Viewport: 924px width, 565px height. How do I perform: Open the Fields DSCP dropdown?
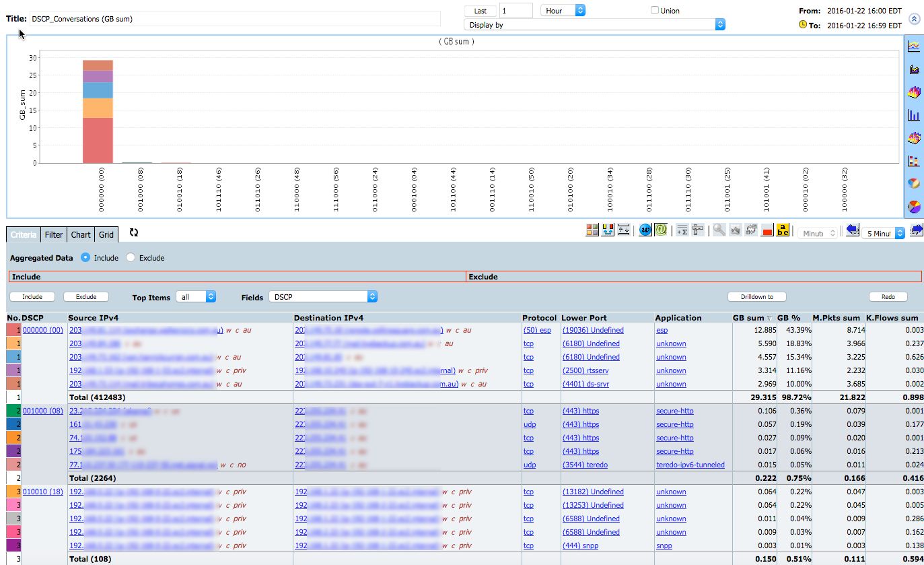(323, 296)
